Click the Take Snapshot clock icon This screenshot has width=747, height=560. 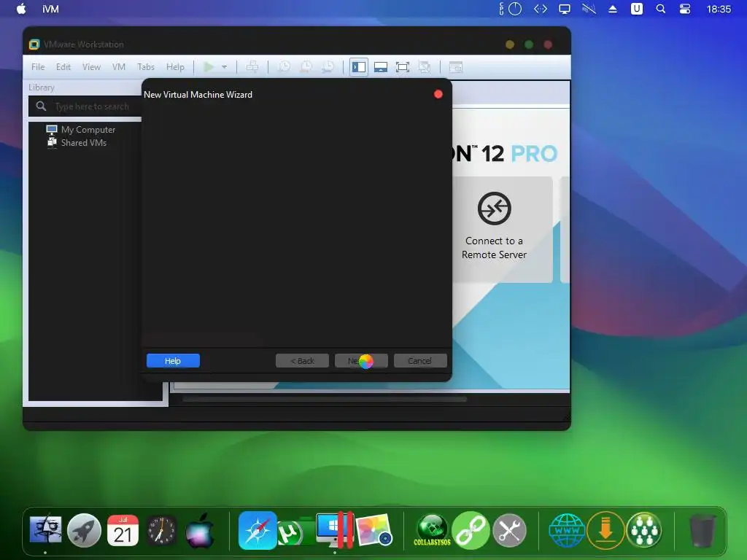pos(284,67)
